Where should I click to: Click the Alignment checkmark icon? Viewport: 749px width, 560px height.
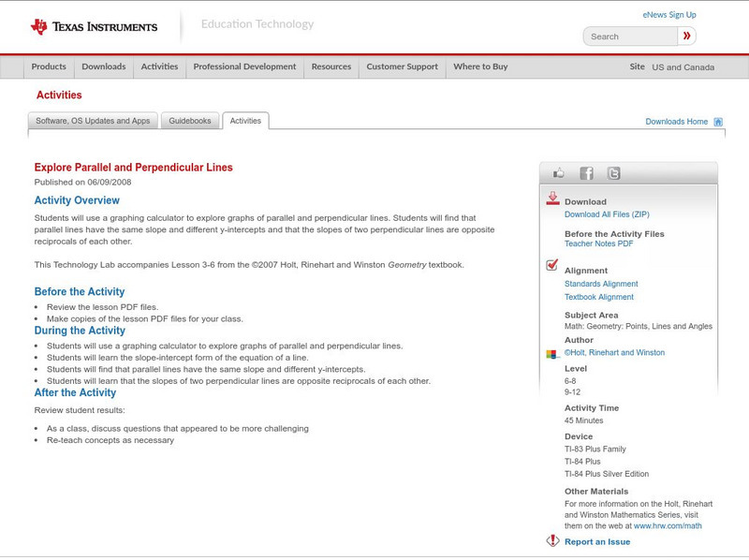point(552,266)
